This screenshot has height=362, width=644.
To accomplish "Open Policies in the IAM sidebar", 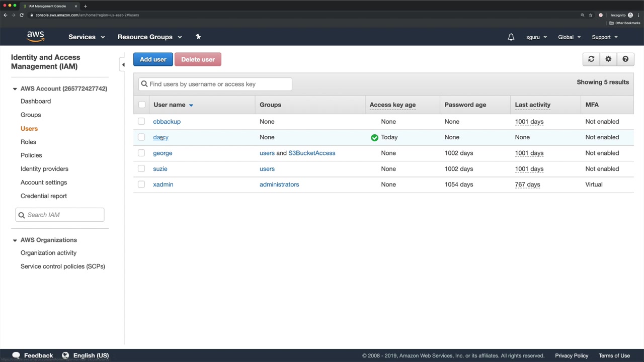I will [31, 155].
